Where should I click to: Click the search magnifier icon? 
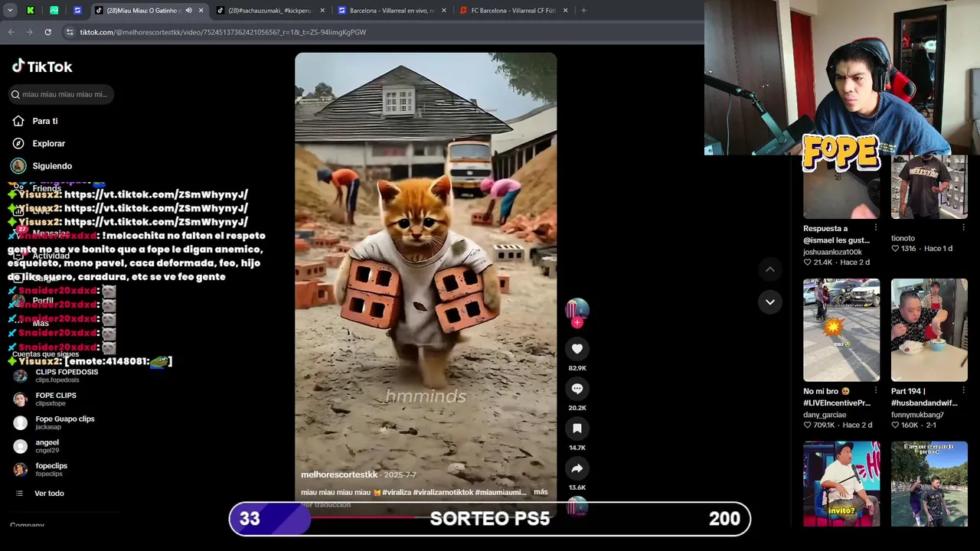[15, 94]
